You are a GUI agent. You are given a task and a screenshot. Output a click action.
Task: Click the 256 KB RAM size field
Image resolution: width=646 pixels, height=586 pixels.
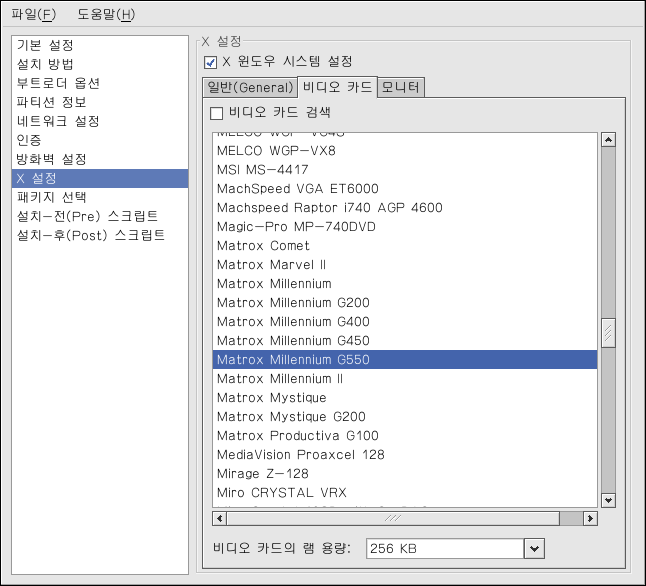[443, 549]
